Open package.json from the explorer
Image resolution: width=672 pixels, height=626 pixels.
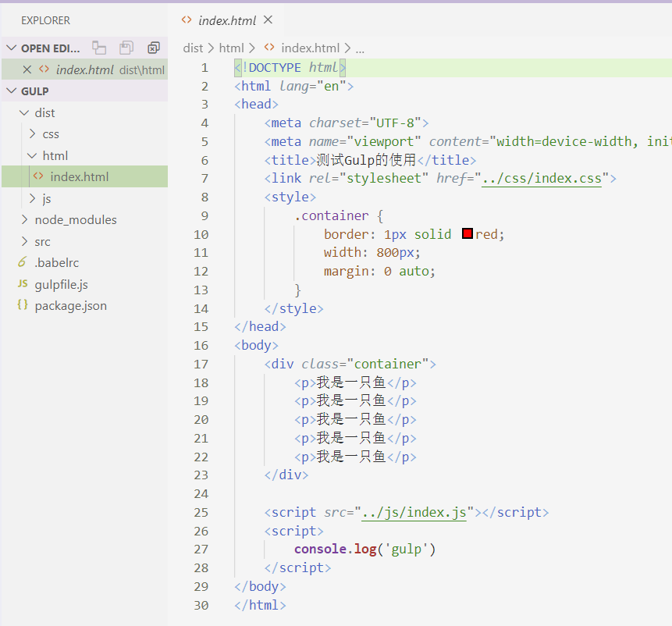click(x=71, y=306)
